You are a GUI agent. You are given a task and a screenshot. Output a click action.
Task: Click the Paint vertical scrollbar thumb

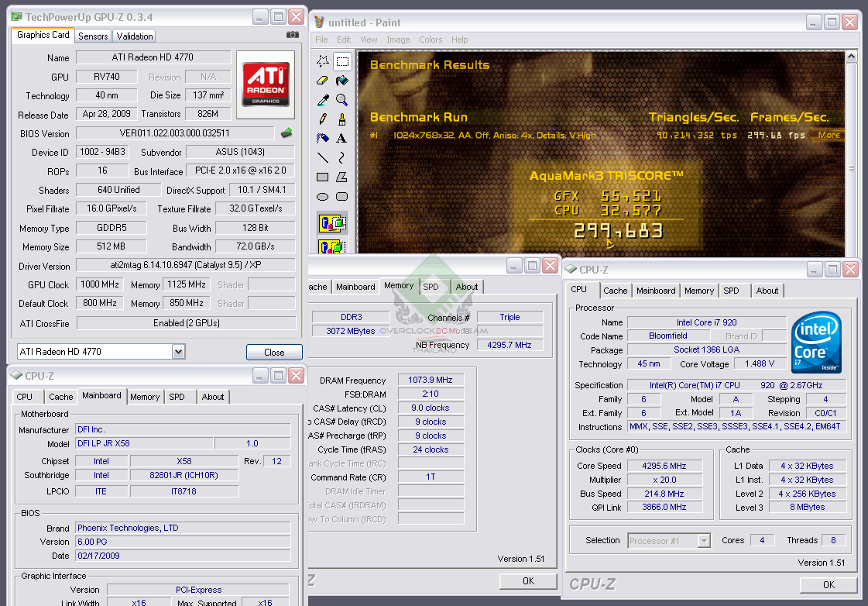click(852, 168)
